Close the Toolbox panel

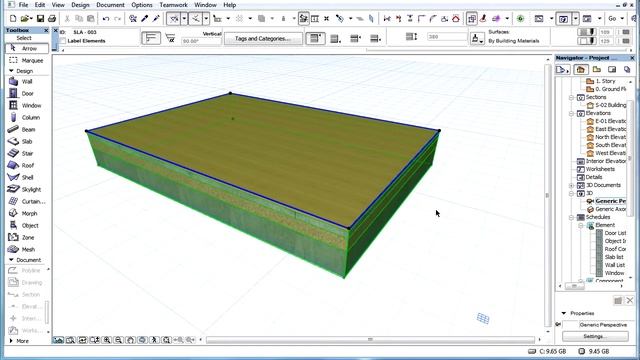tap(46, 30)
